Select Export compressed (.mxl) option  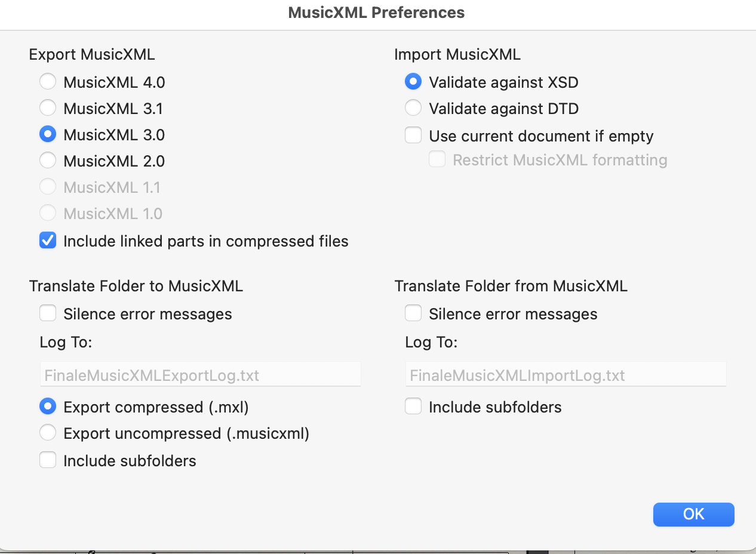click(48, 407)
